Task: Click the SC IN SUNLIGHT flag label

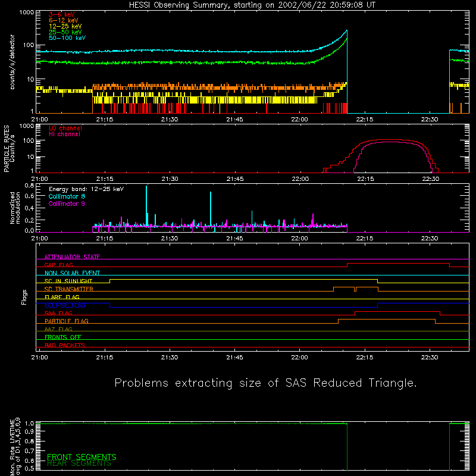Action: (68, 281)
